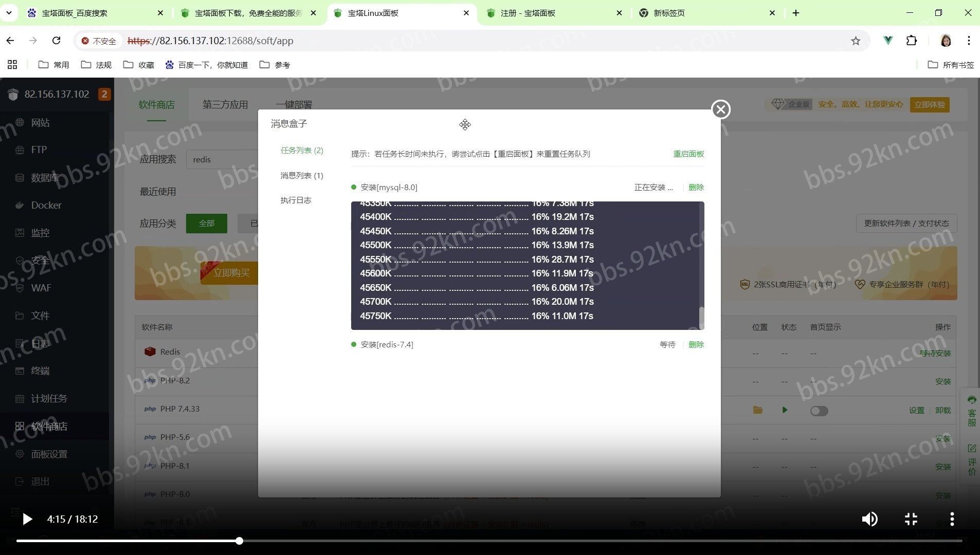980x555 pixels.
Task: Click PHP 7.4.33 running status play icon
Action: coord(785,410)
